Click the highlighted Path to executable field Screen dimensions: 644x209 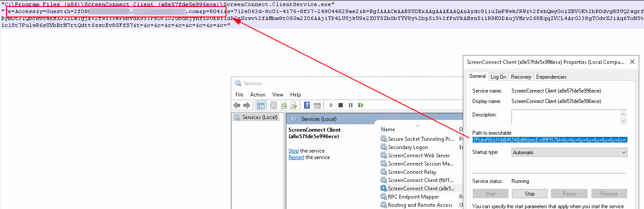pyautogui.click(x=550, y=139)
